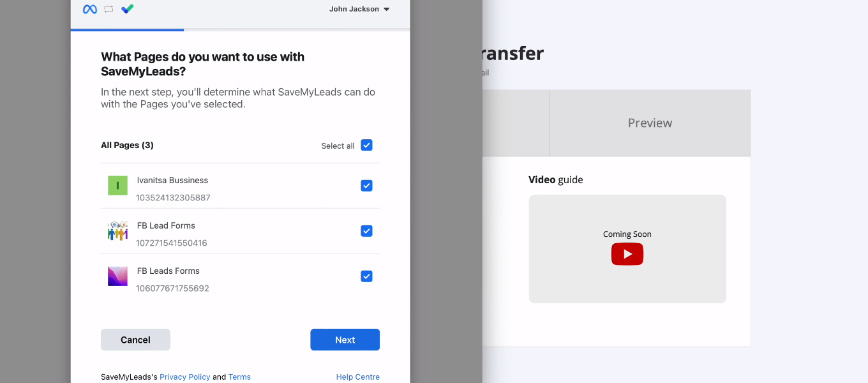Uncheck the FB Lead Forms page checkbox
The height and width of the screenshot is (383, 868).
pyautogui.click(x=366, y=230)
